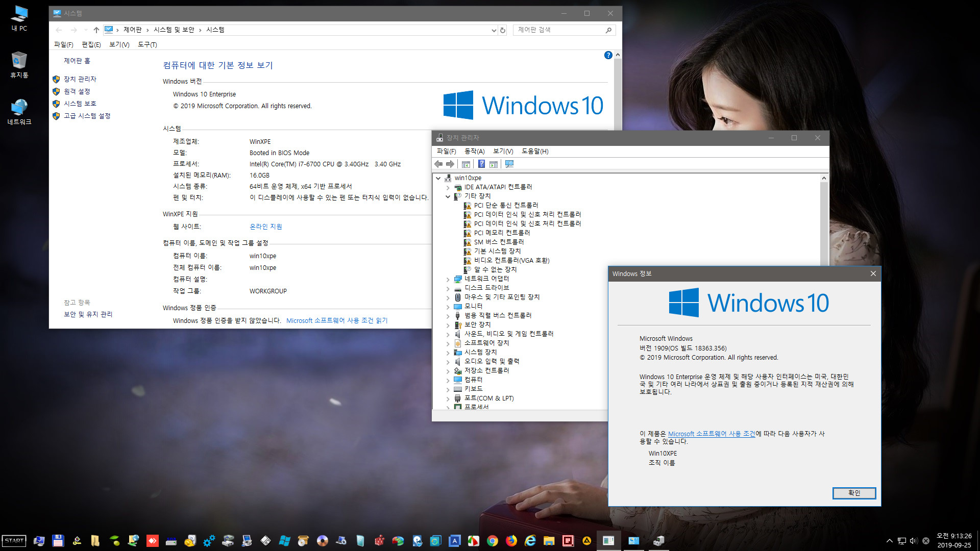Expand 사운드, 비디오 및 게임 컨트롤러 node
980x551 pixels.
point(448,334)
